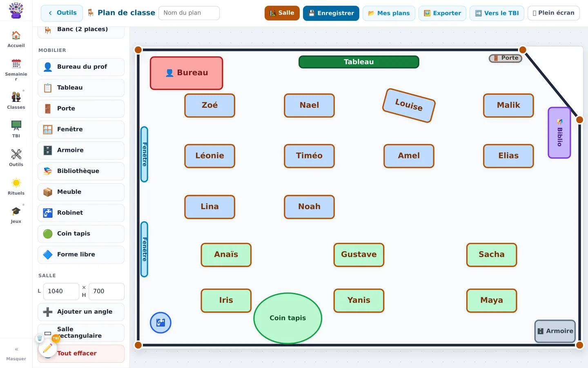Open the Exporter option
Image resolution: width=588 pixels, height=368 pixels.
[x=442, y=13]
